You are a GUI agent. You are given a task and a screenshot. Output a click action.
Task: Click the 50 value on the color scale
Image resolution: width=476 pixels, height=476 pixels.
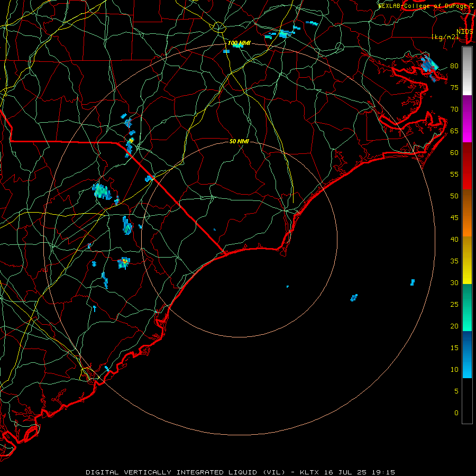tap(454, 196)
